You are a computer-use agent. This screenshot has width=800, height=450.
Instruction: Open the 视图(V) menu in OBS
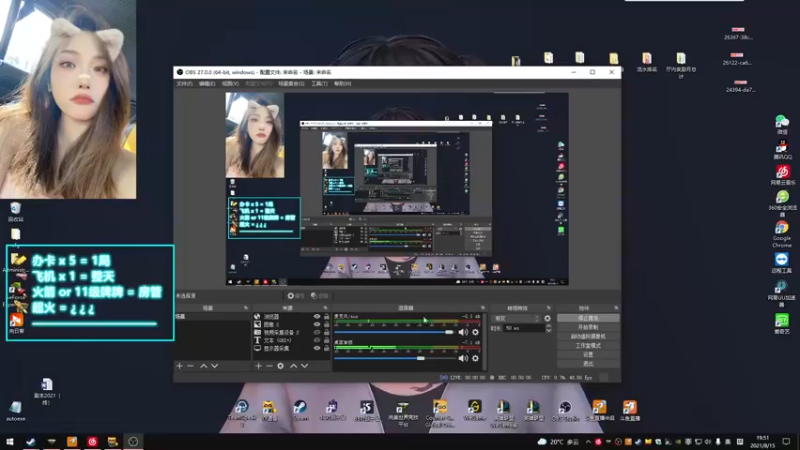230,84
